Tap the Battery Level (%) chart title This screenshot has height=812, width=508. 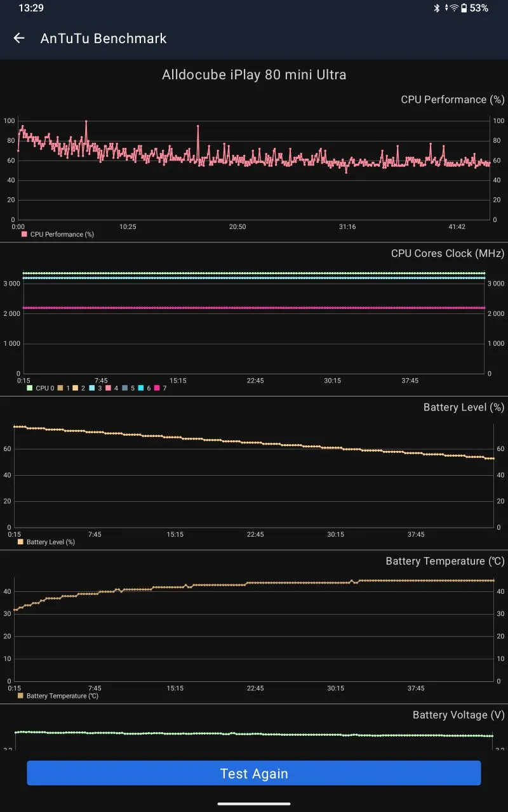coord(464,407)
